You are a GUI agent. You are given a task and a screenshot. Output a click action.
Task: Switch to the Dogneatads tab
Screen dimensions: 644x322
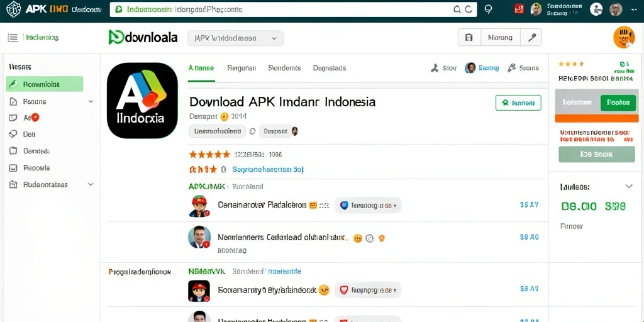tap(330, 68)
